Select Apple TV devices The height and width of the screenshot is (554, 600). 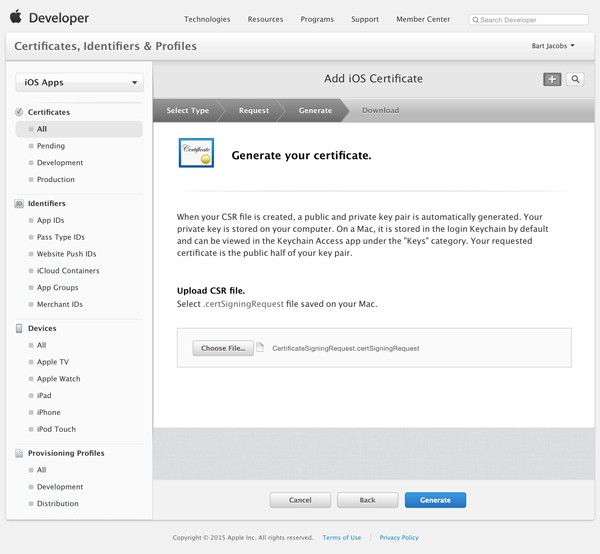[x=53, y=362]
